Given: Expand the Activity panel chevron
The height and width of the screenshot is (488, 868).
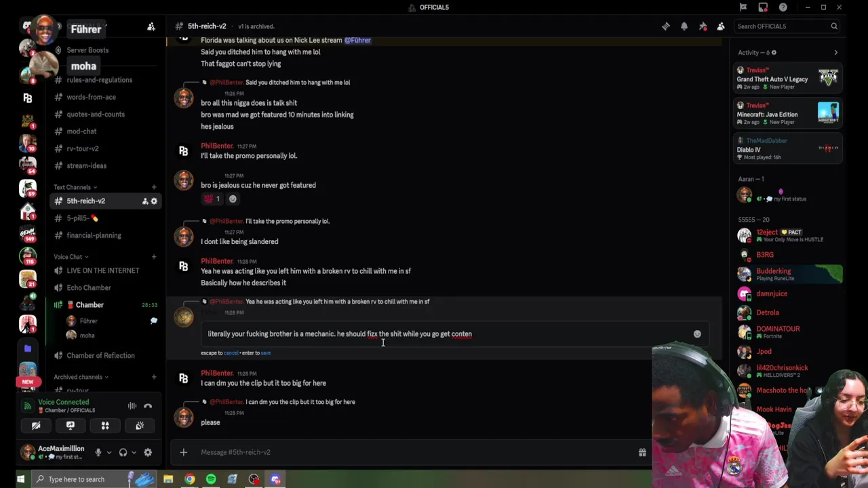Looking at the screenshot, I should tap(835, 52).
